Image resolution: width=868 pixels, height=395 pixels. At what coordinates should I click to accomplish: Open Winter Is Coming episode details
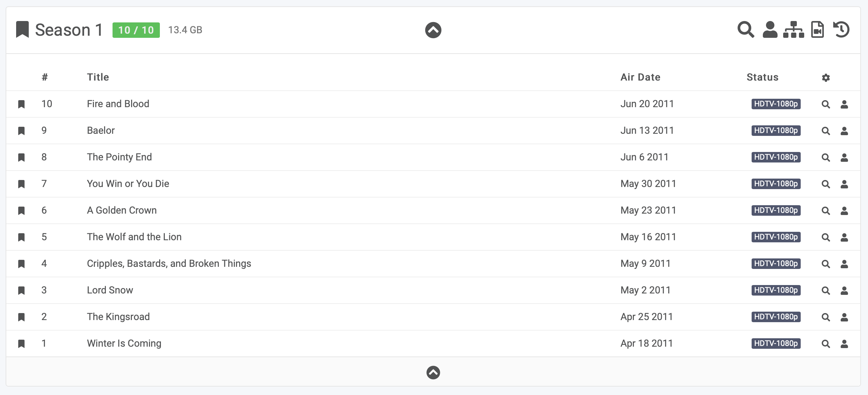coord(124,343)
